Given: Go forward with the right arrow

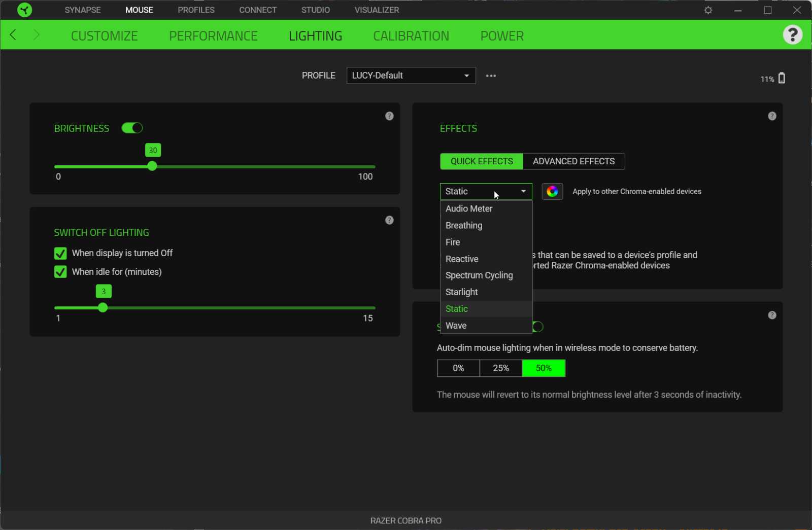Looking at the screenshot, I should point(36,35).
